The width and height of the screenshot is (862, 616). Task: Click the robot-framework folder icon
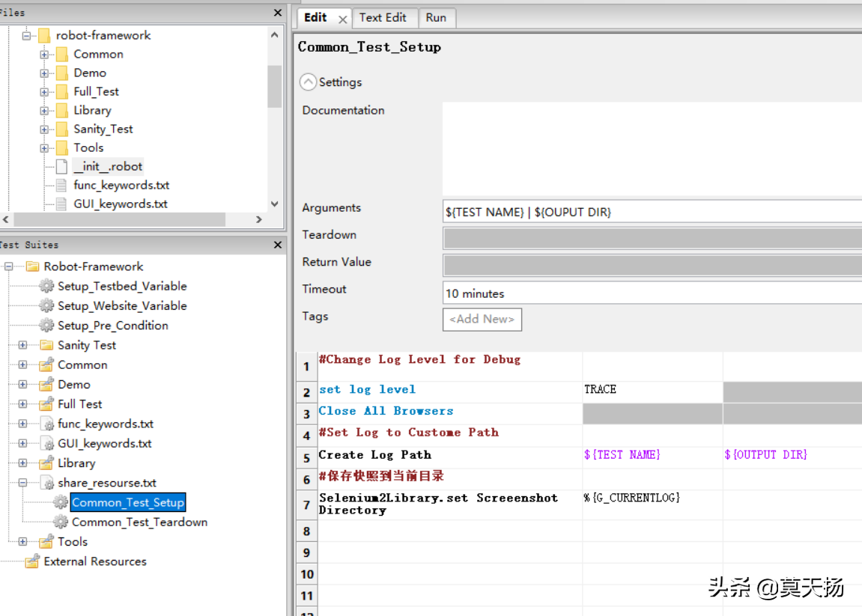coord(44,36)
